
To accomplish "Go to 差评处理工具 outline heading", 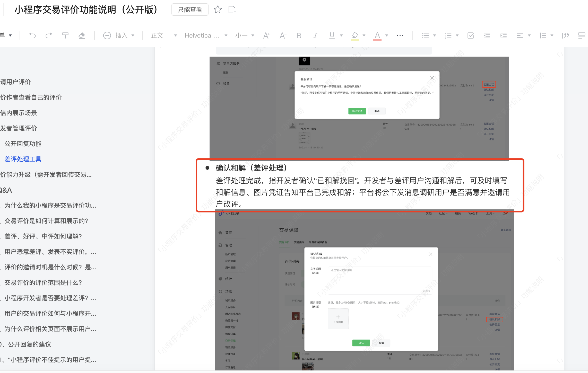I will pyautogui.click(x=23, y=159).
